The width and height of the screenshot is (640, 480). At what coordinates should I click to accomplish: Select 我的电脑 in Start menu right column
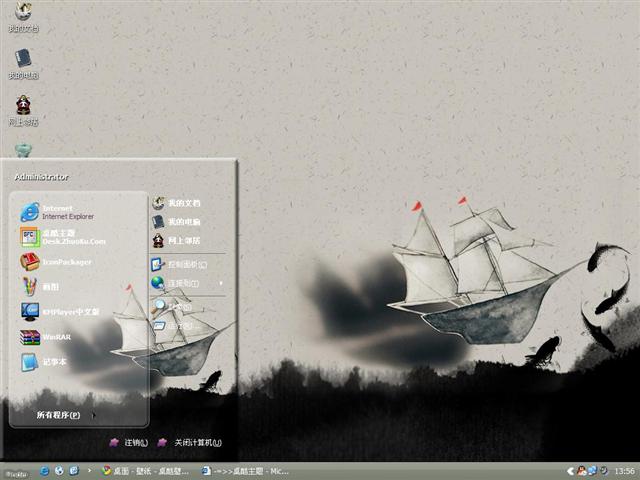tap(176, 221)
